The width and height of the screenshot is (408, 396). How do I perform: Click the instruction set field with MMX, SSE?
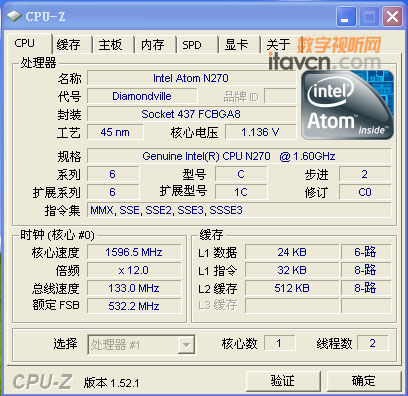(x=239, y=210)
